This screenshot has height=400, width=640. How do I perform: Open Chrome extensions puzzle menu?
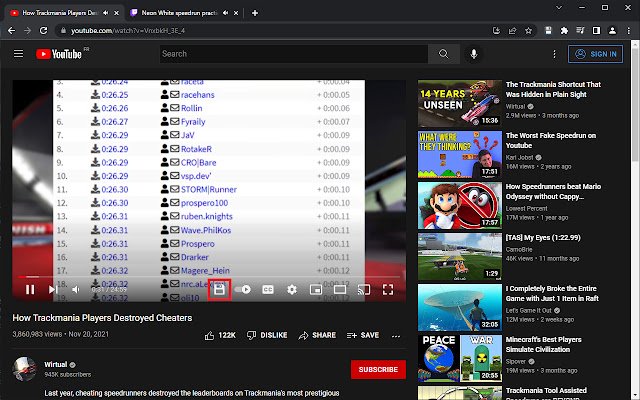(x=564, y=31)
